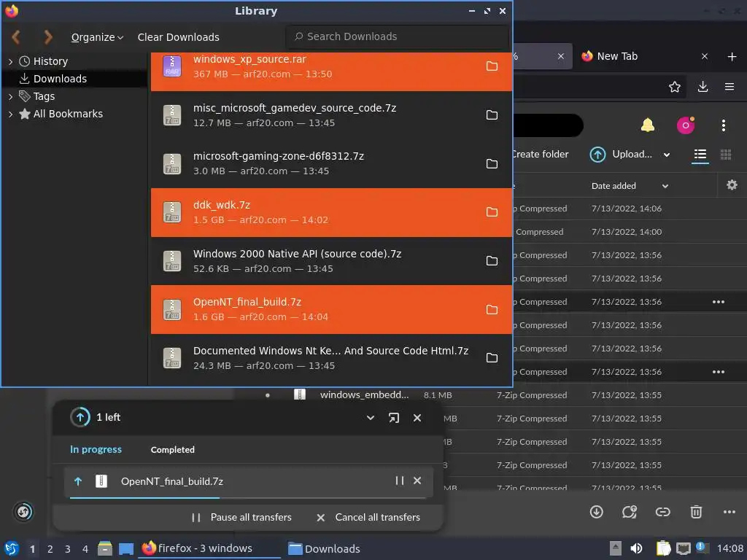Viewport: 747px width, 560px height.
Task: Select the windows_embedd... file row
Action: coord(492,394)
